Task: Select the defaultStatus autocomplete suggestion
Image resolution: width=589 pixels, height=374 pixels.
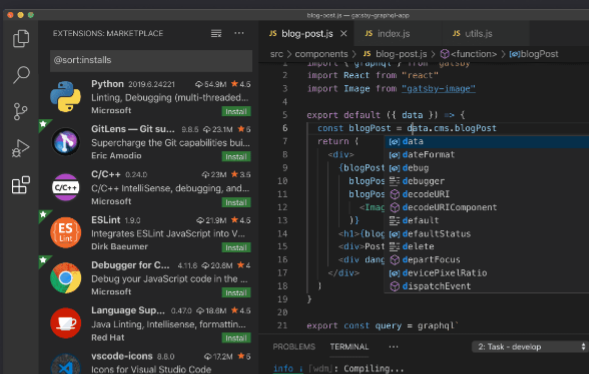Action: pyautogui.click(x=487, y=234)
